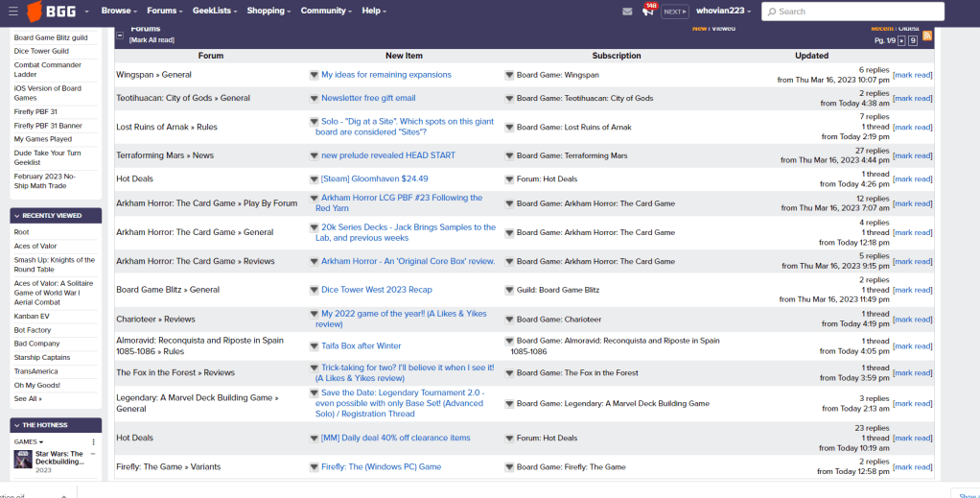
Task: Expand the GAMES dropdown in The Hotness
Action: pyautogui.click(x=30, y=442)
